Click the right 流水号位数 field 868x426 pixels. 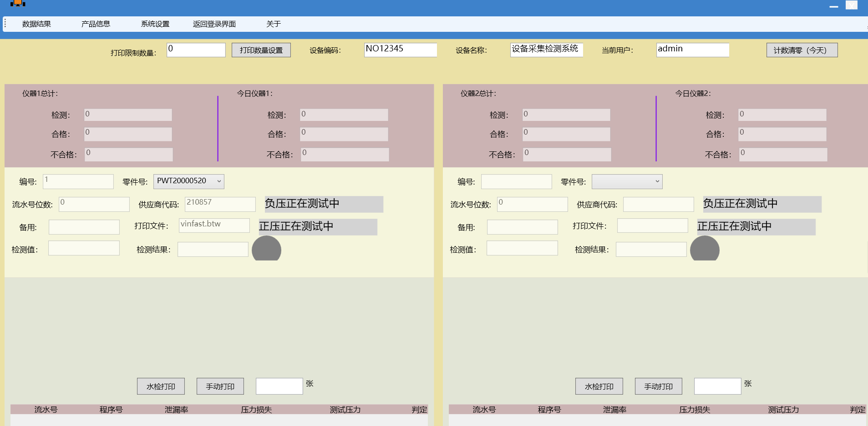(533, 204)
